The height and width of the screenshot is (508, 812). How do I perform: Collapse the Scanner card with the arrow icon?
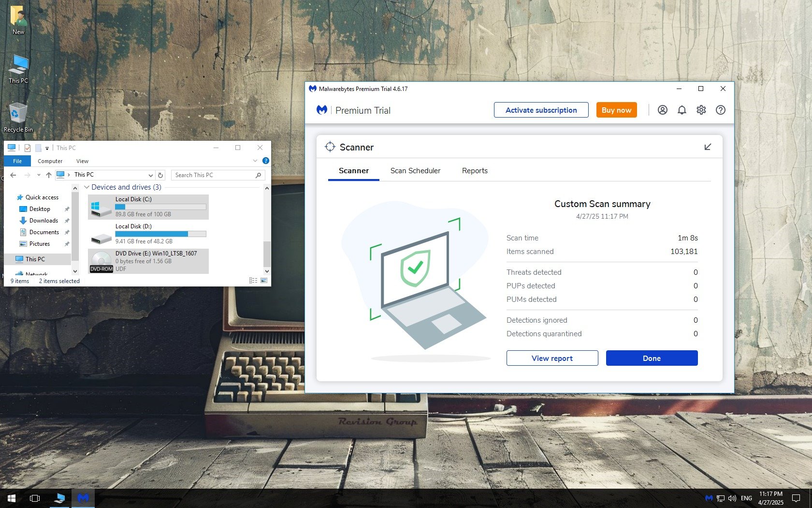(708, 147)
